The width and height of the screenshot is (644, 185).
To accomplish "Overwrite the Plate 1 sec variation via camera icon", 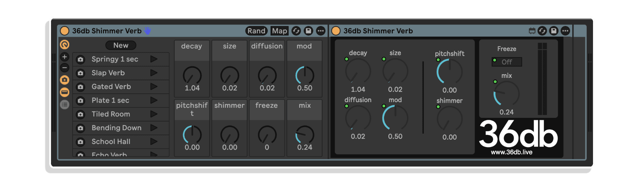I will (80, 101).
